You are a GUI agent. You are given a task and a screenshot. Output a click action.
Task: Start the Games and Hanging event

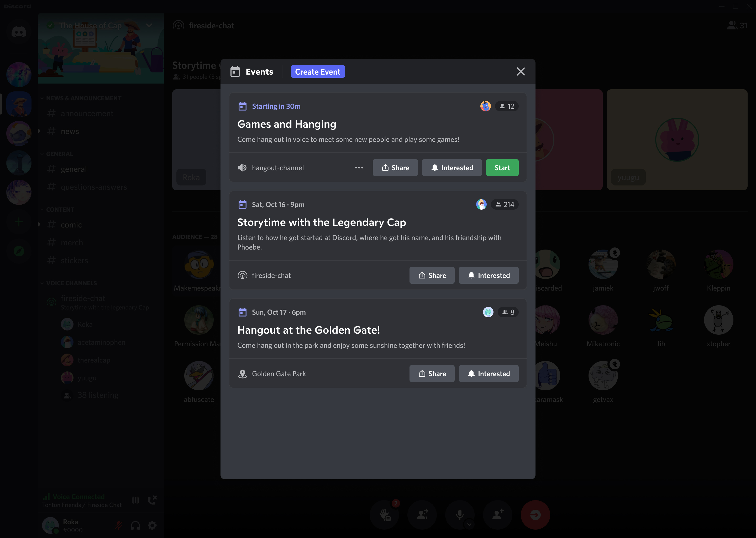coord(502,168)
